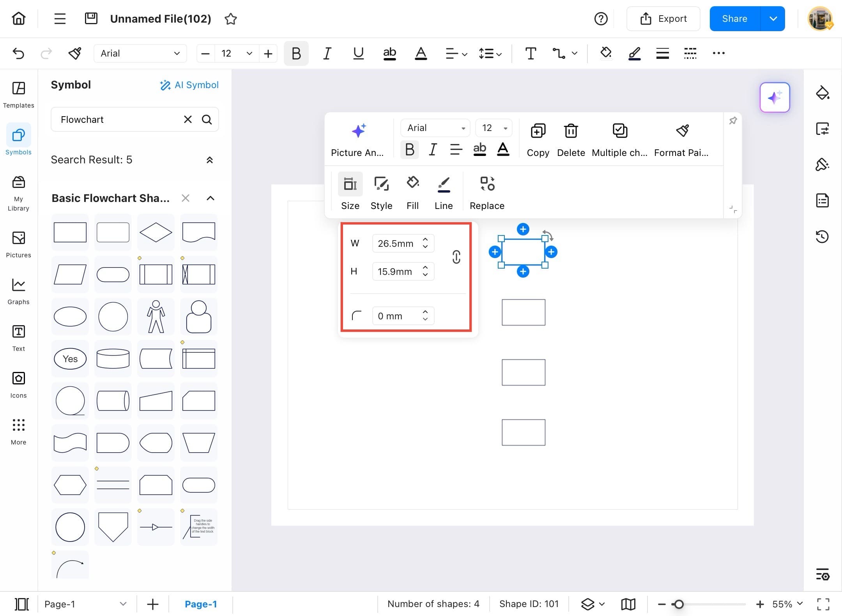Click Delete trash icon in floating toolbar
The width and height of the screenshot is (842, 616).
[571, 131]
